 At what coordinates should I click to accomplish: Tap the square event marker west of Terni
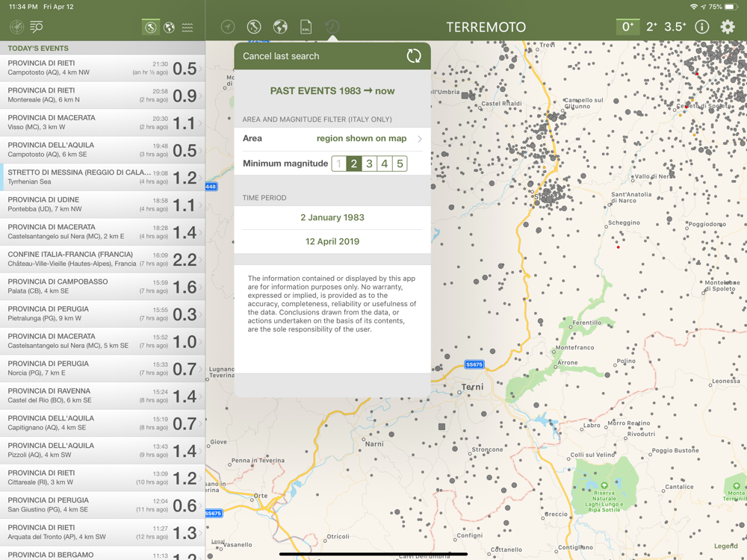point(442,426)
